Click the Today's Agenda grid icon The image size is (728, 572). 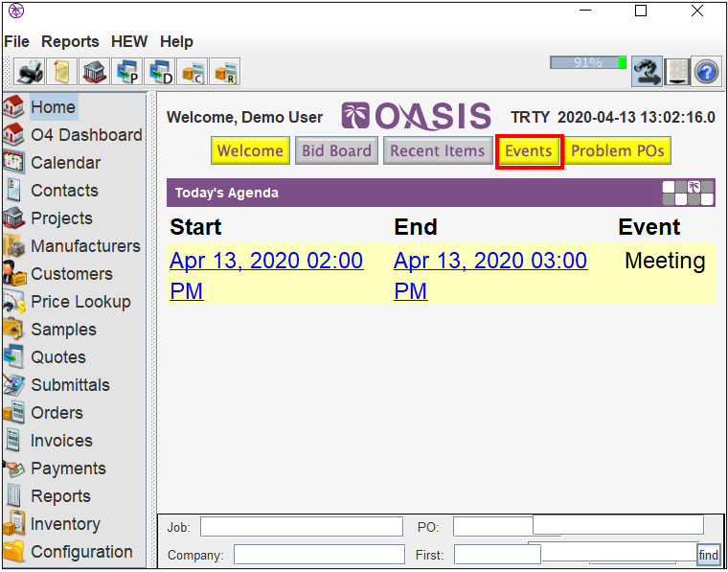688,194
